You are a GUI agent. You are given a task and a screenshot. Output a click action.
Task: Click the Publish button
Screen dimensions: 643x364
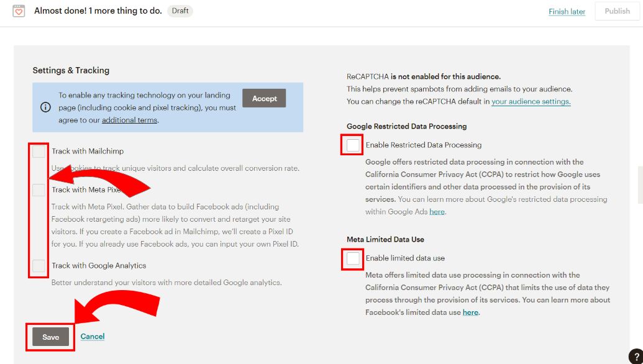click(617, 11)
